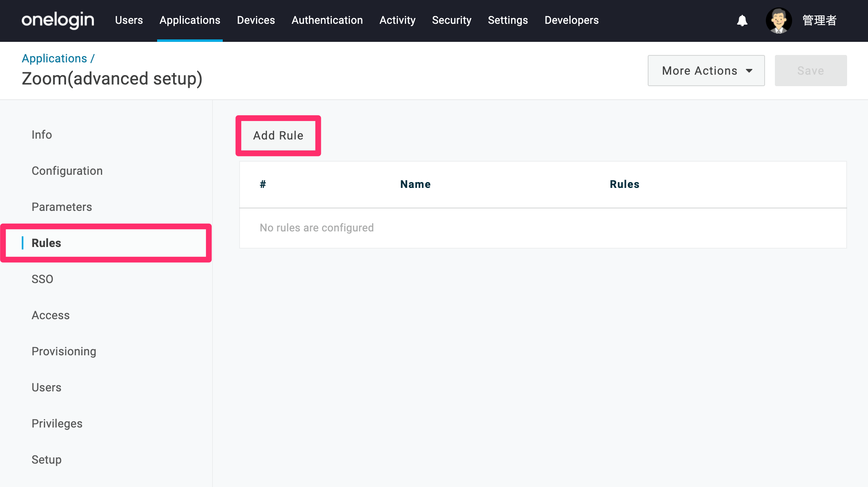The image size is (868, 487).
Task: Click the # column header
Action: point(263,184)
